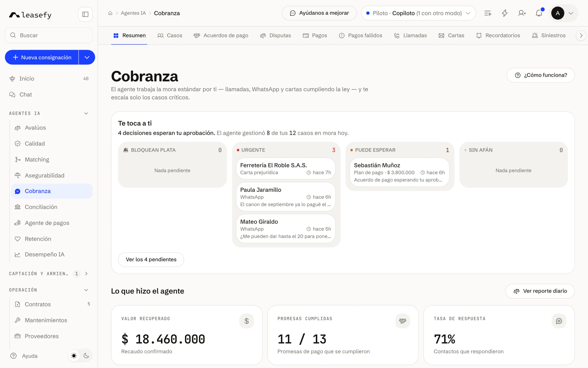Click Ver reporte diario button
The height and width of the screenshot is (368, 588).
tap(540, 291)
